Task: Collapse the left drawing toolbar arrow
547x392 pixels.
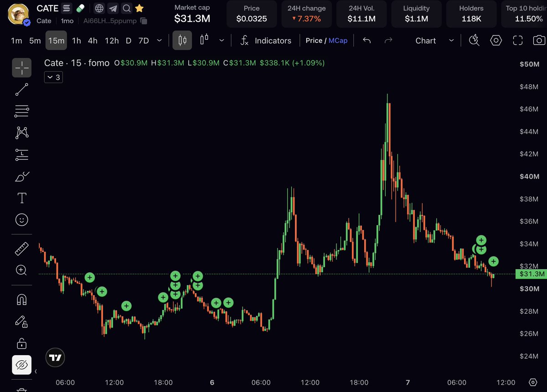Action: 36,372
